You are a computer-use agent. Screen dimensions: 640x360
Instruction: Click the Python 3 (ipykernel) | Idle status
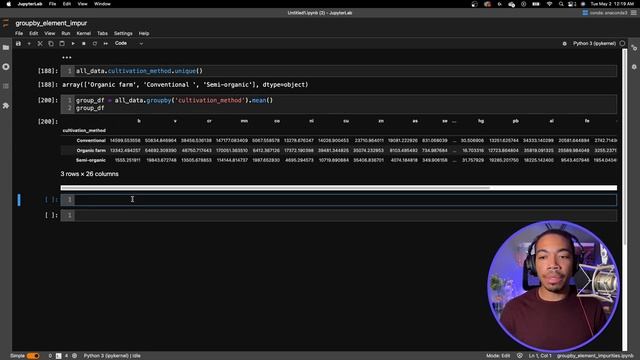(x=112, y=356)
